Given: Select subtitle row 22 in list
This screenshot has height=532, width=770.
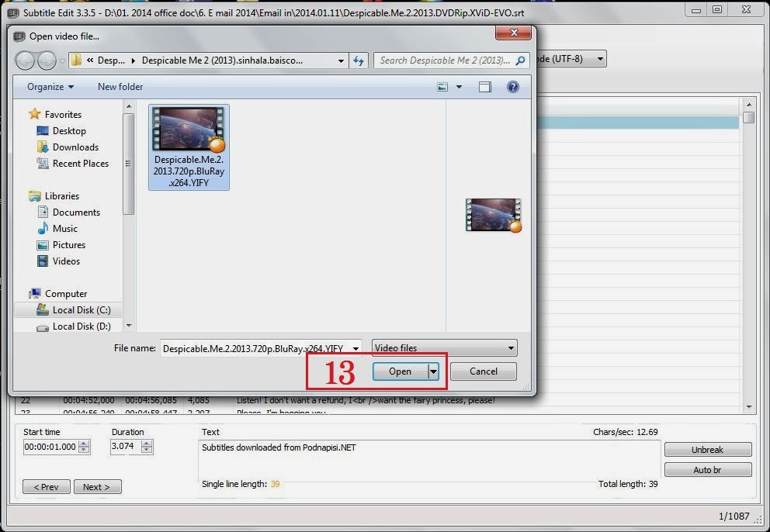Looking at the screenshot, I should click(377, 400).
